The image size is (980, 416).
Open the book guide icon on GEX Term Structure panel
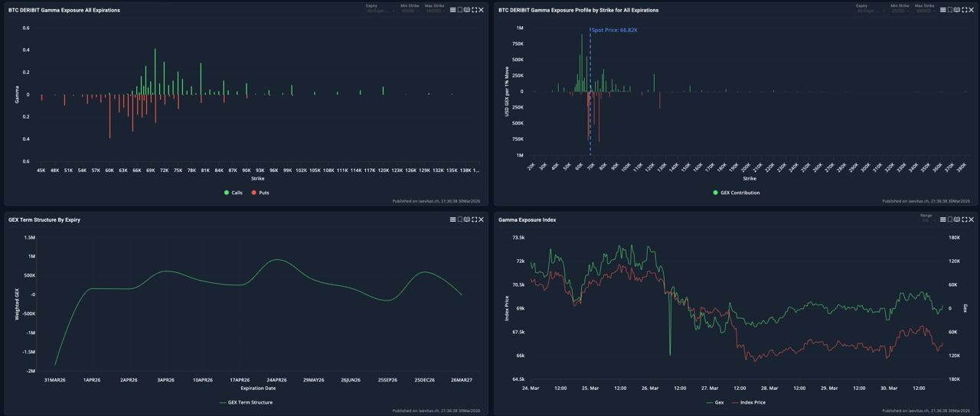tap(466, 219)
